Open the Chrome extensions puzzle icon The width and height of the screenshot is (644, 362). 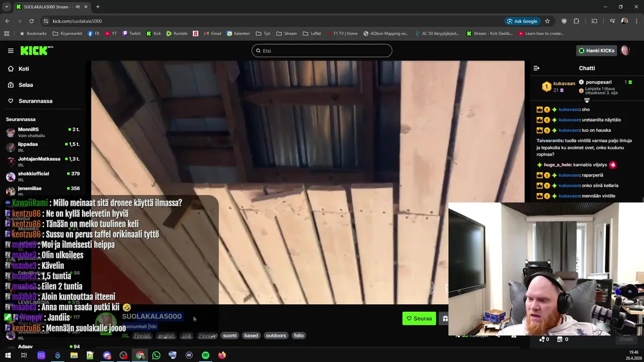click(x=577, y=21)
